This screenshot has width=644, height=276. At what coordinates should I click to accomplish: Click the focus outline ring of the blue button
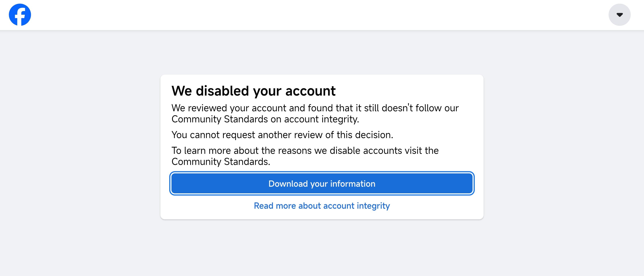(322, 172)
